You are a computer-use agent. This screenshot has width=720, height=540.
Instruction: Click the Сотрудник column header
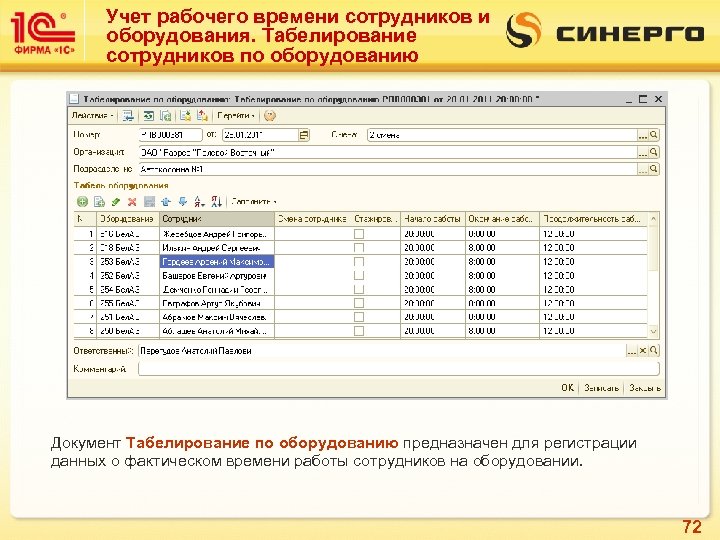[217, 219]
